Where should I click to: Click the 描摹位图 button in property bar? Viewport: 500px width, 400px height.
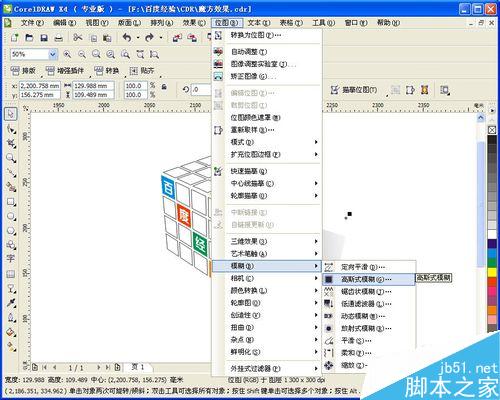click(354, 90)
